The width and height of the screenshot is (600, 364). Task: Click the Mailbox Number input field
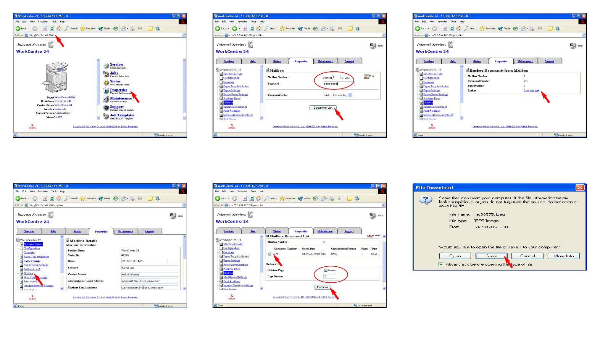pyautogui.click(x=336, y=77)
